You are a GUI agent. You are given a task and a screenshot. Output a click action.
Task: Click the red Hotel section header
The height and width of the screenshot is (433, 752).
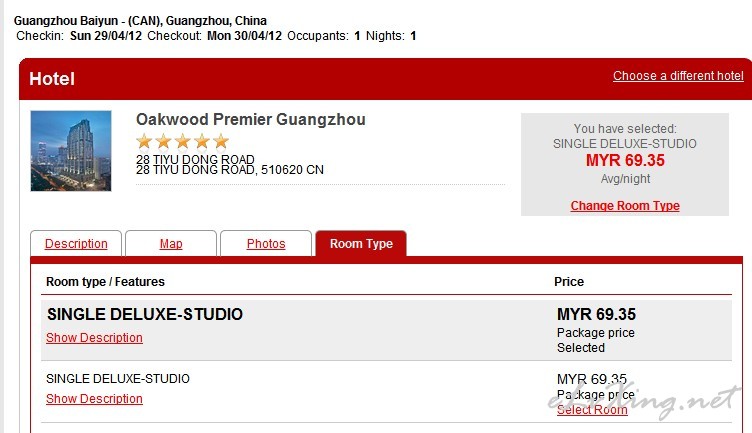52,79
